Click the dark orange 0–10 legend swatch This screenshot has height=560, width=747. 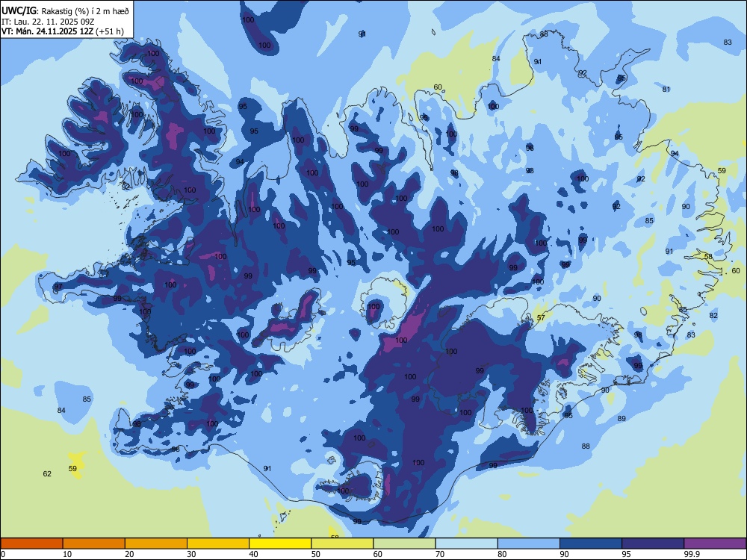coord(31,544)
